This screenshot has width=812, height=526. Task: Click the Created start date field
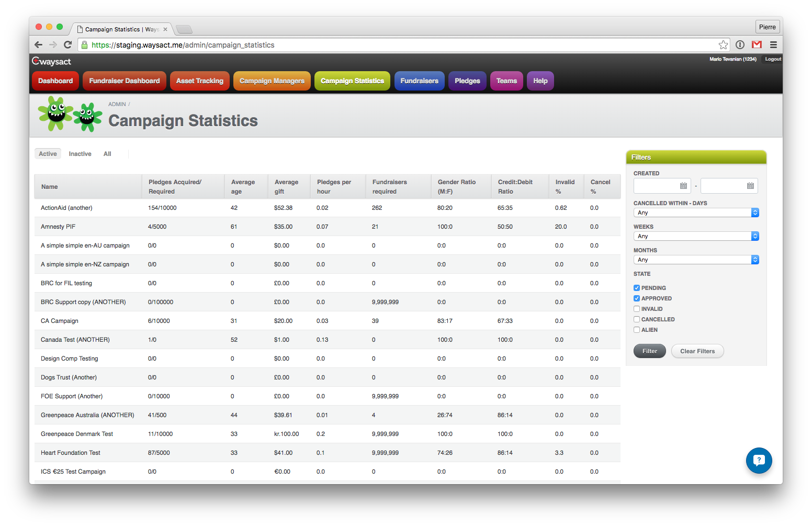pyautogui.click(x=662, y=186)
